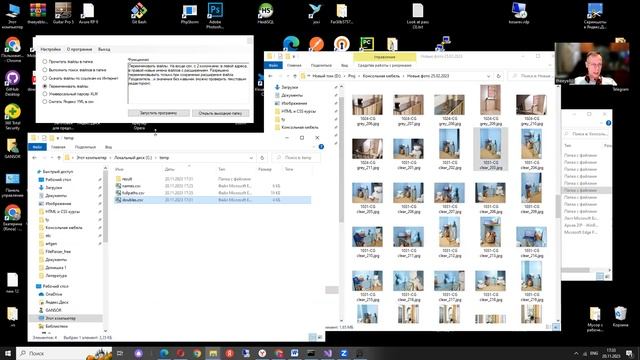The image size is (640, 360).
Task: Click the Up arrow in temp window
Action: coord(59,158)
